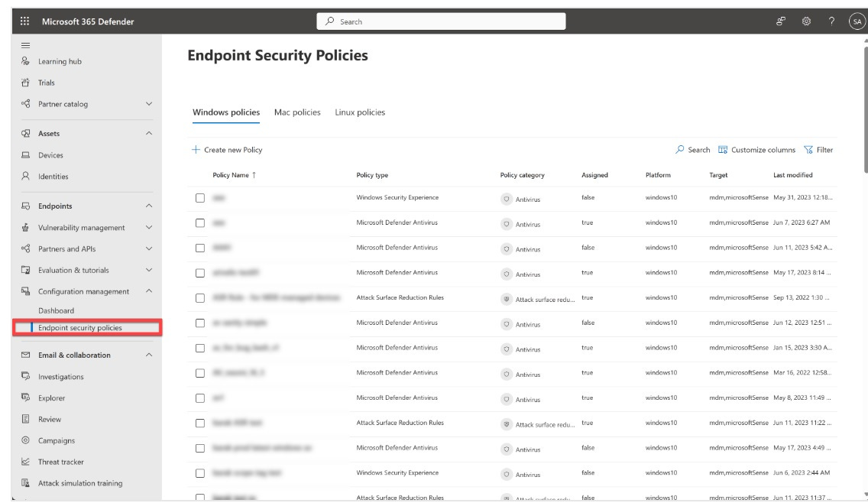Open the Filter button

[x=819, y=150]
